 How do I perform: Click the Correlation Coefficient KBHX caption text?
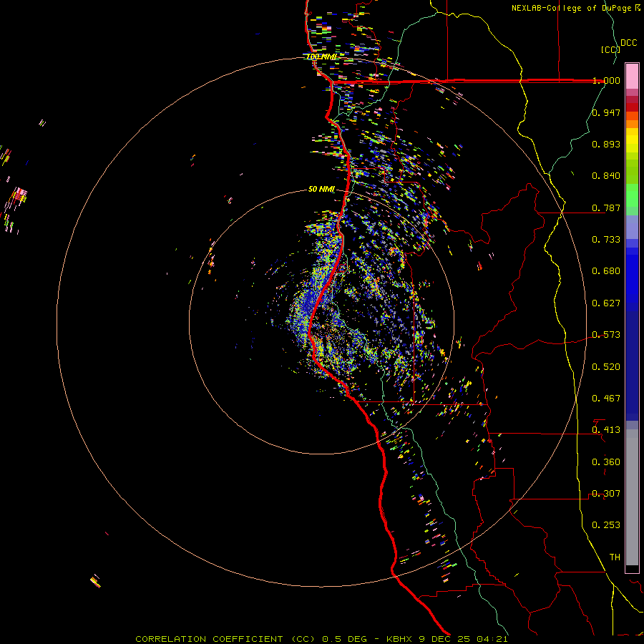pos(321,639)
